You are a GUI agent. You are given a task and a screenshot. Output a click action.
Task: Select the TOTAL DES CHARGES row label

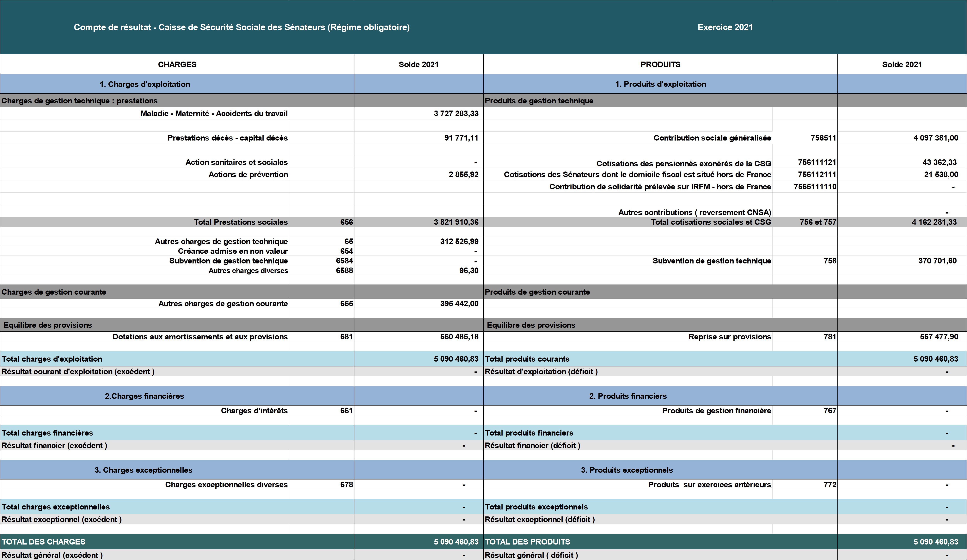[44, 542]
